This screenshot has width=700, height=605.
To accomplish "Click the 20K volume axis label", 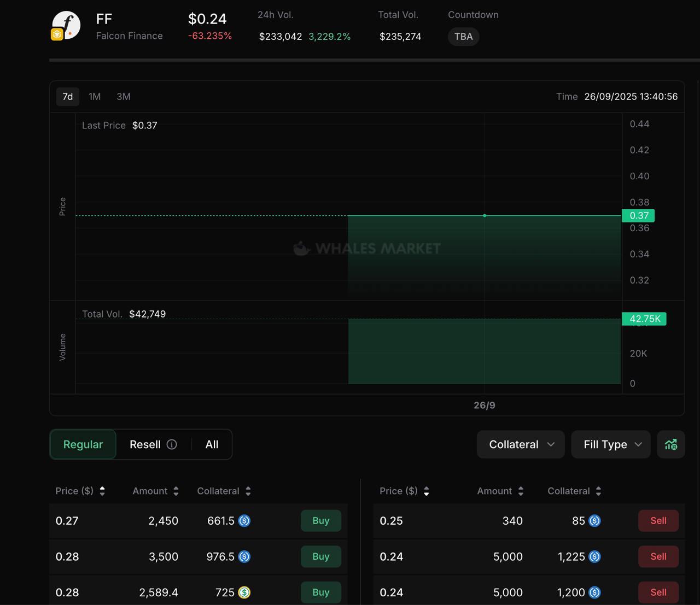I will click(638, 354).
